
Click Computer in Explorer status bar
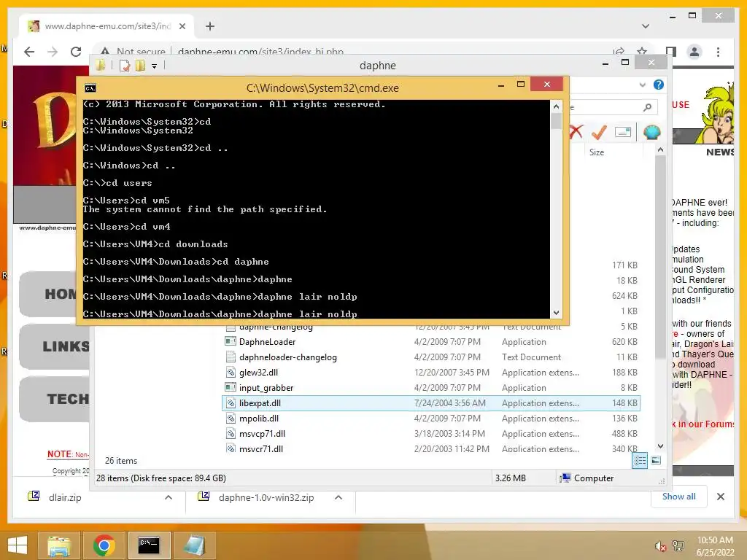(587, 478)
